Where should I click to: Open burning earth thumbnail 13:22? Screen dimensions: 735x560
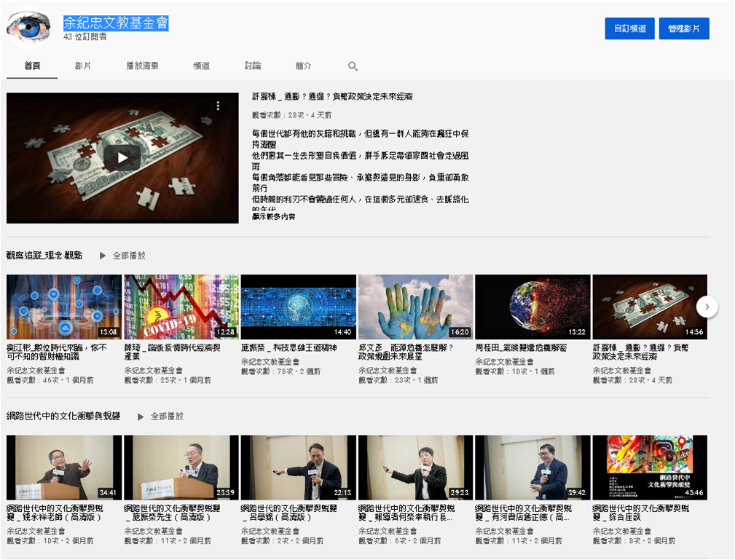pos(533,307)
